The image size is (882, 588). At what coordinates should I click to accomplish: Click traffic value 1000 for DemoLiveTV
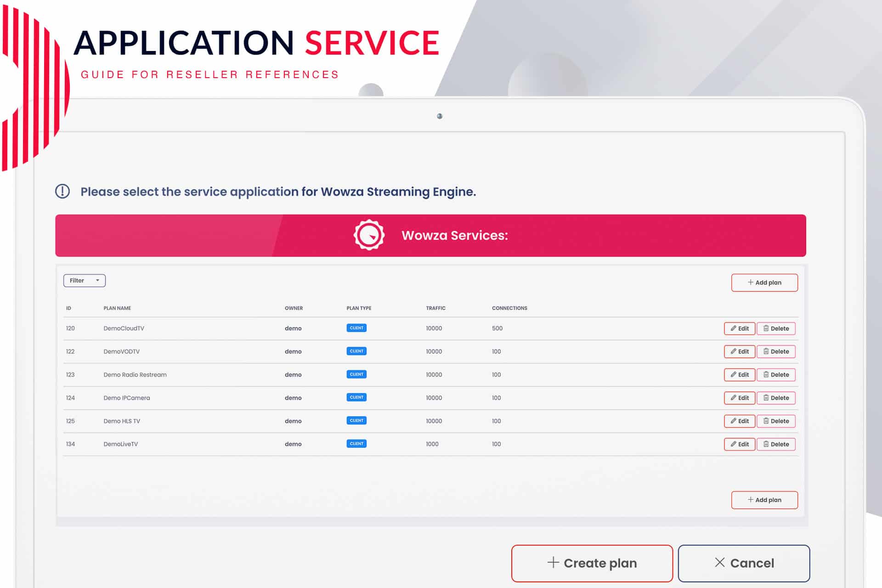[x=432, y=444]
